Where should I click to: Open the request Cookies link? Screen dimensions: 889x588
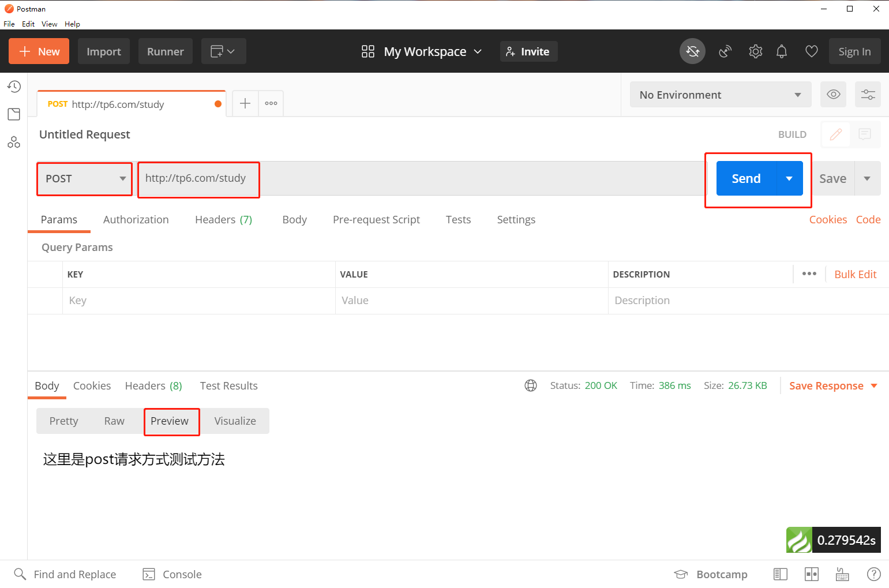tap(828, 219)
